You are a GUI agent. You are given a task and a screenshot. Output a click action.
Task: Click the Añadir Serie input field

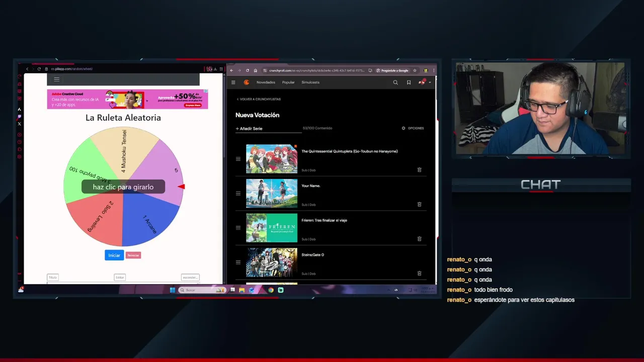pos(268,129)
